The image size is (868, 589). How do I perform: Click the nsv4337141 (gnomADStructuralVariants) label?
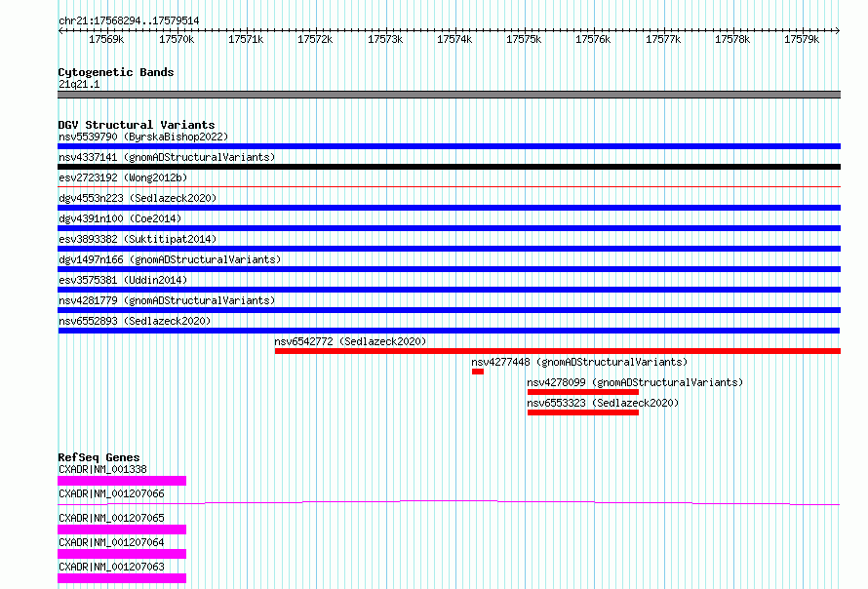[167, 157]
